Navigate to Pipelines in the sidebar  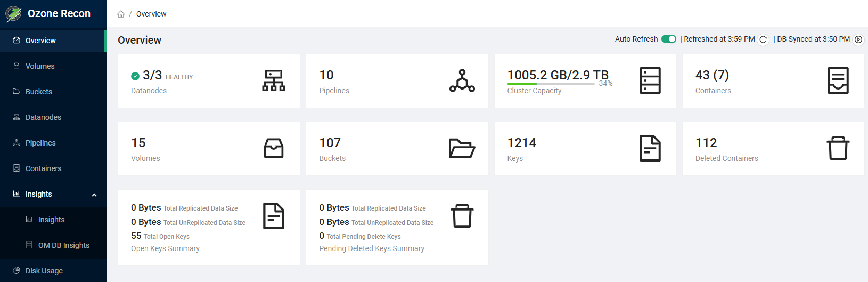pyautogui.click(x=53, y=143)
